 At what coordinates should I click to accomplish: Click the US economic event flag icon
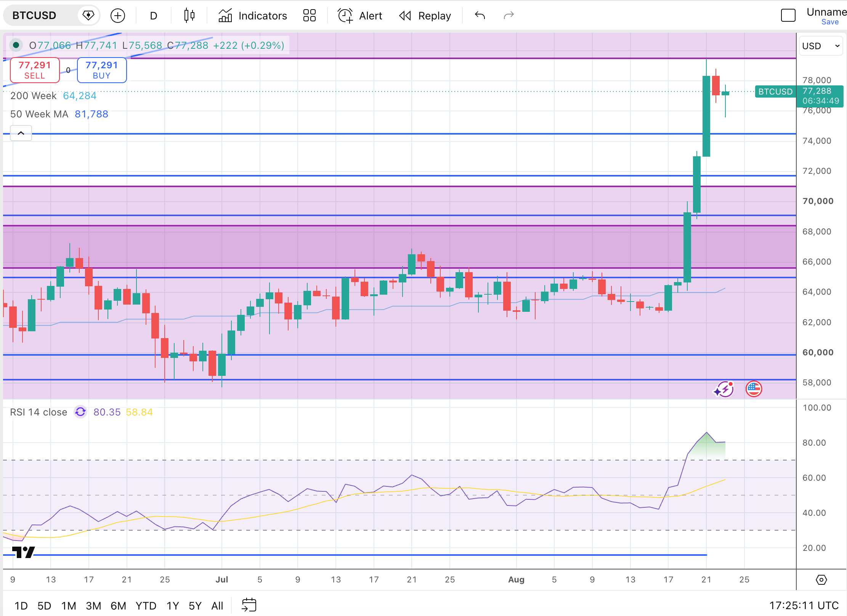[x=754, y=389]
